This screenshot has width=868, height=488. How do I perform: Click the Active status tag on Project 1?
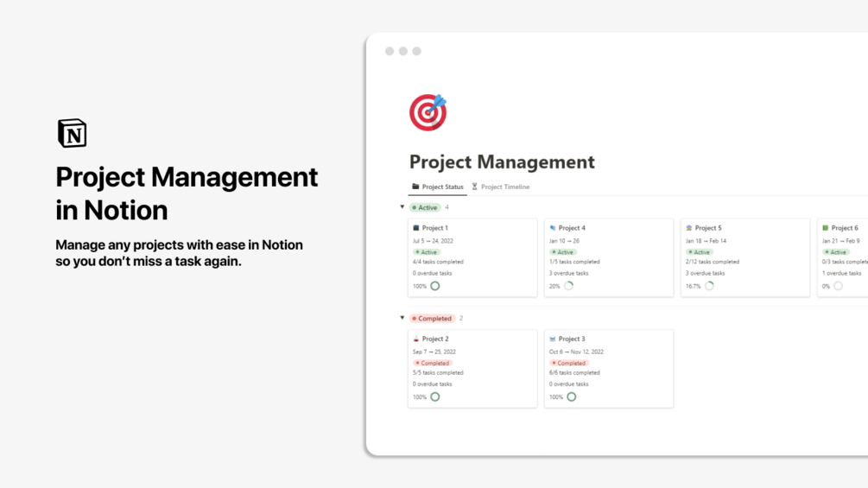coord(427,251)
